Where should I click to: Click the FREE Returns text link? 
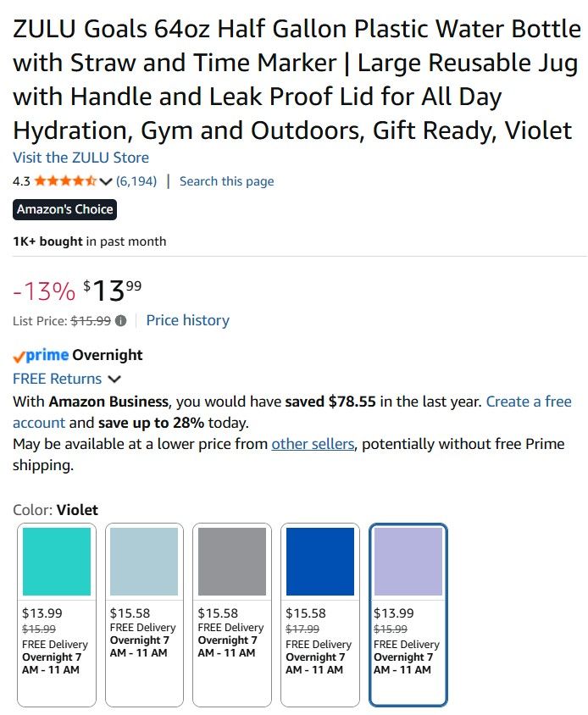[57, 380]
